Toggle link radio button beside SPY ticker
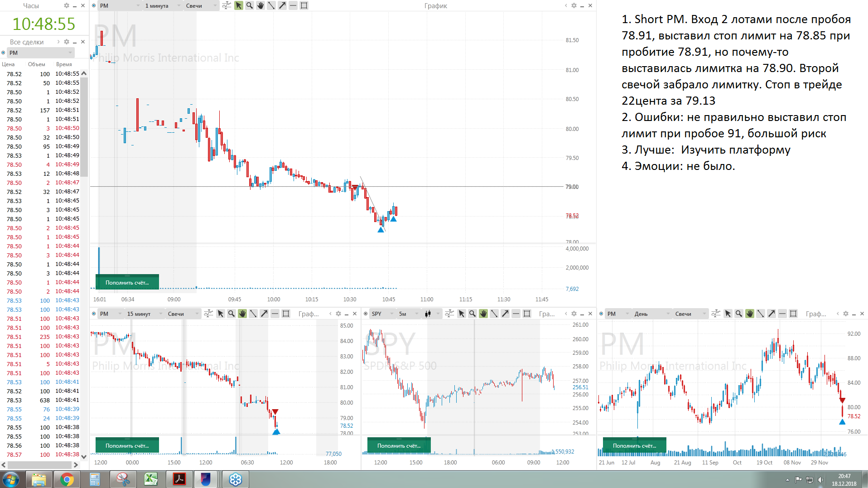Image resolution: width=868 pixels, height=488 pixels. pyautogui.click(x=366, y=314)
